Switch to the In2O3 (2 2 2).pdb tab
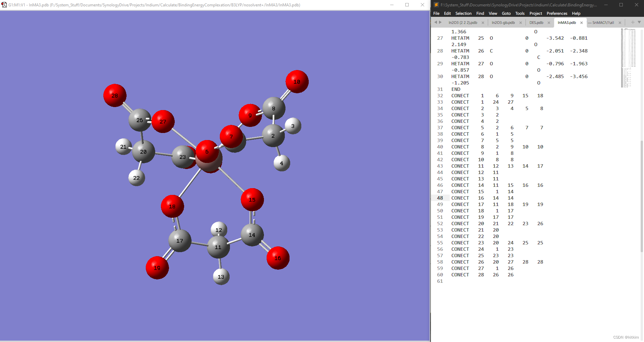 click(463, 23)
